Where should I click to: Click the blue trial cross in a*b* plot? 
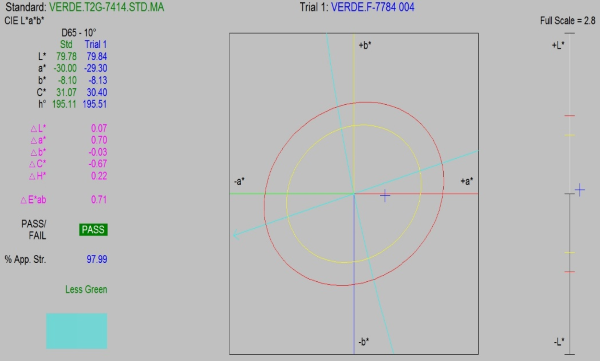(385, 196)
